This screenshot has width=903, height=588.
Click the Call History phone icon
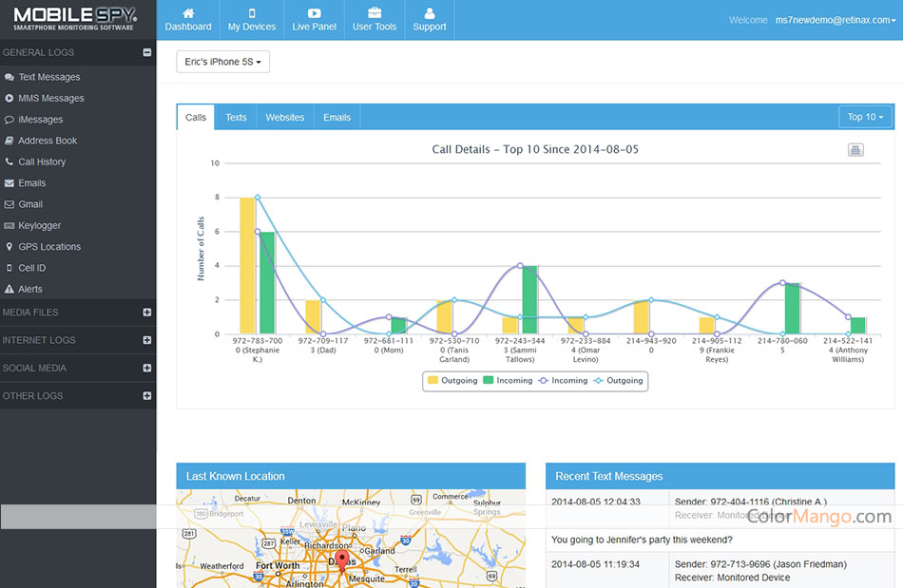pyautogui.click(x=10, y=161)
